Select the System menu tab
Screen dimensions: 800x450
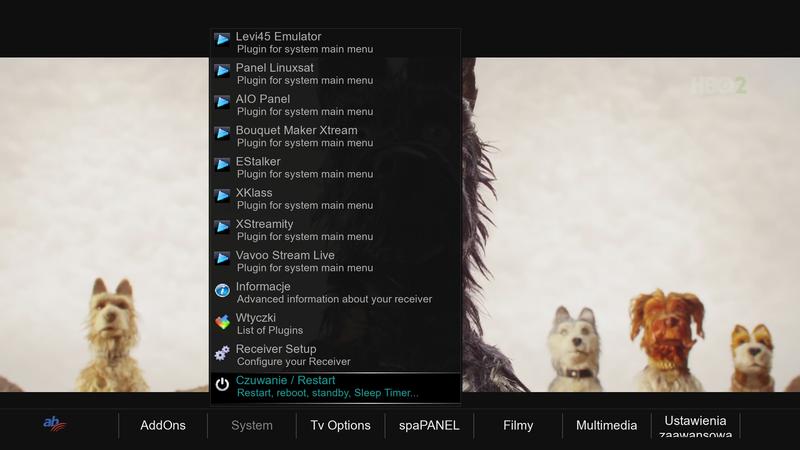coord(252,426)
